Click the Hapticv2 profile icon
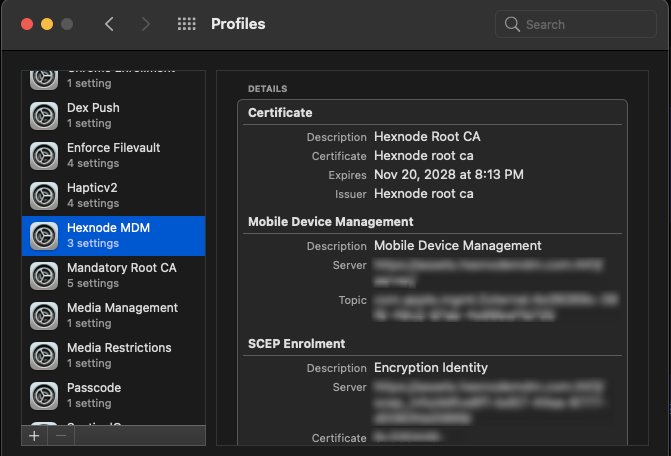The width and height of the screenshot is (671, 456). click(x=44, y=196)
